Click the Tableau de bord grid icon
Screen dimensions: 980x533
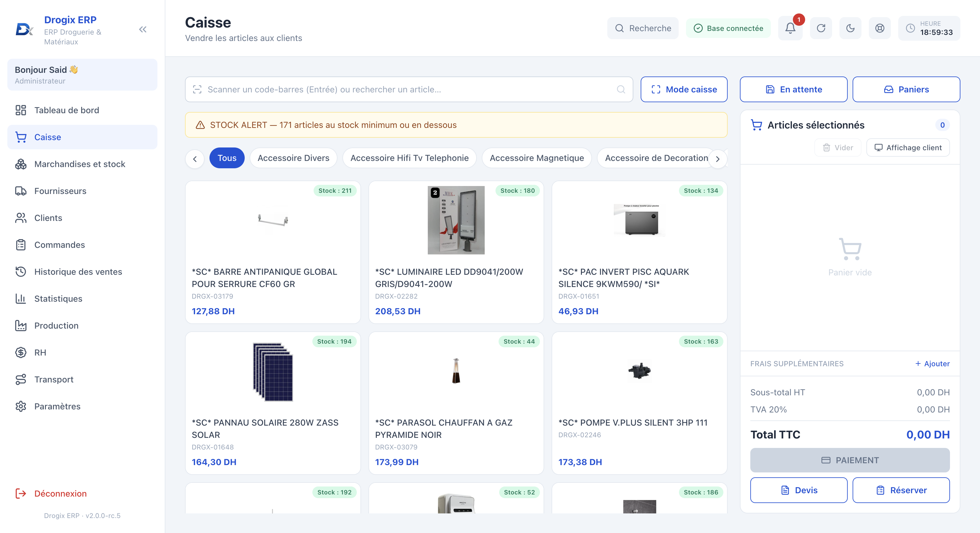tap(21, 110)
